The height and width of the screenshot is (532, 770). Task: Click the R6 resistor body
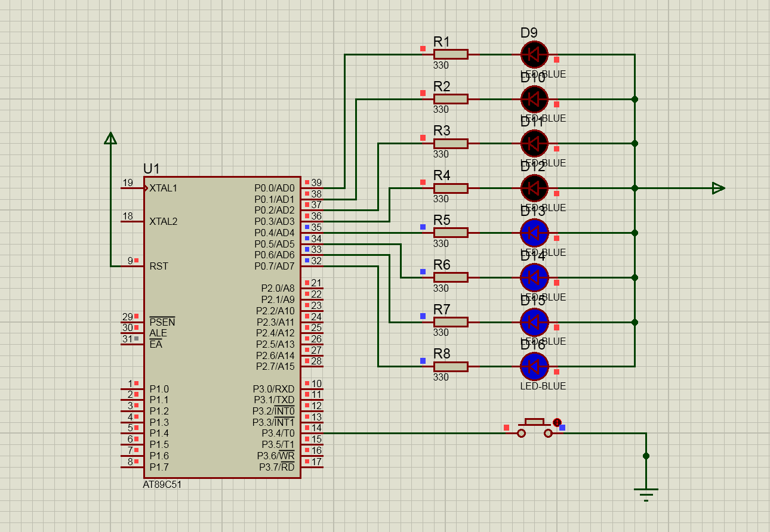click(x=451, y=277)
